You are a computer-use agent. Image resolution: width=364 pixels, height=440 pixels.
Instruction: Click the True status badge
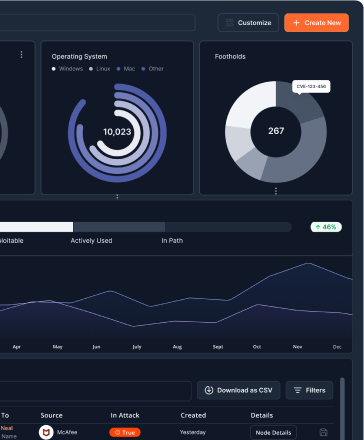pos(125,432)
